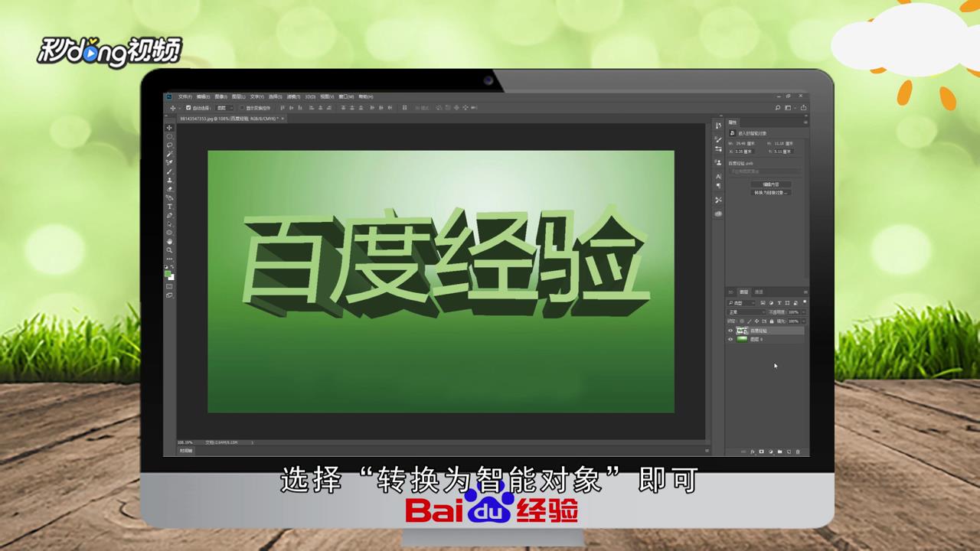Open Opacity value dropdown arrow
Screen dimensions: 980x551
[x=804, y=312]
